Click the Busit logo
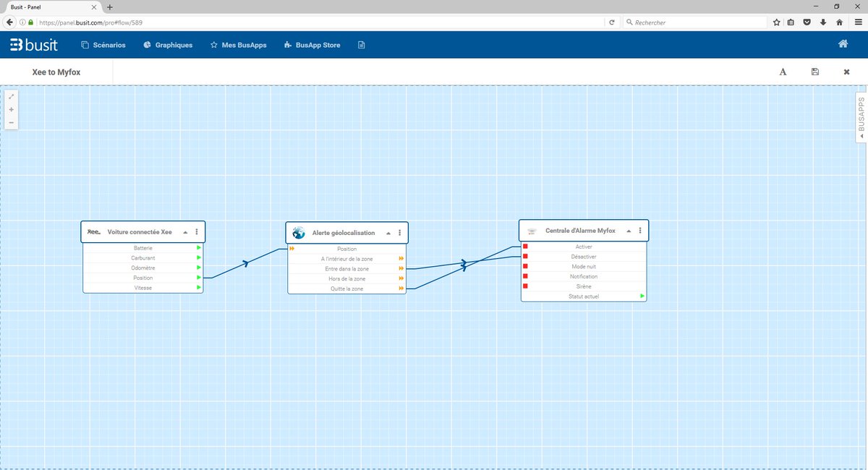This screenshot has height=470, width=868. (x=34, y=45)
